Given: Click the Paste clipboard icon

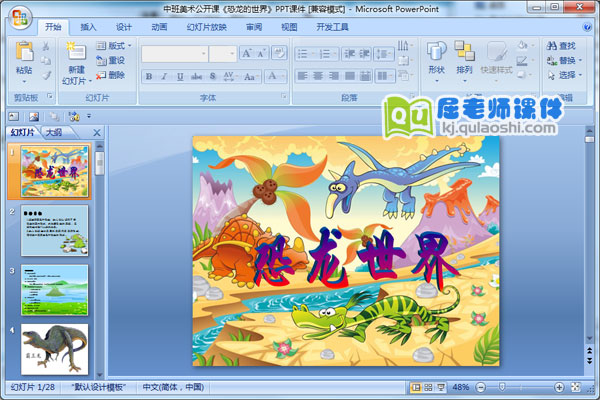Looking at the screenshot, I should tap(24, 51).
